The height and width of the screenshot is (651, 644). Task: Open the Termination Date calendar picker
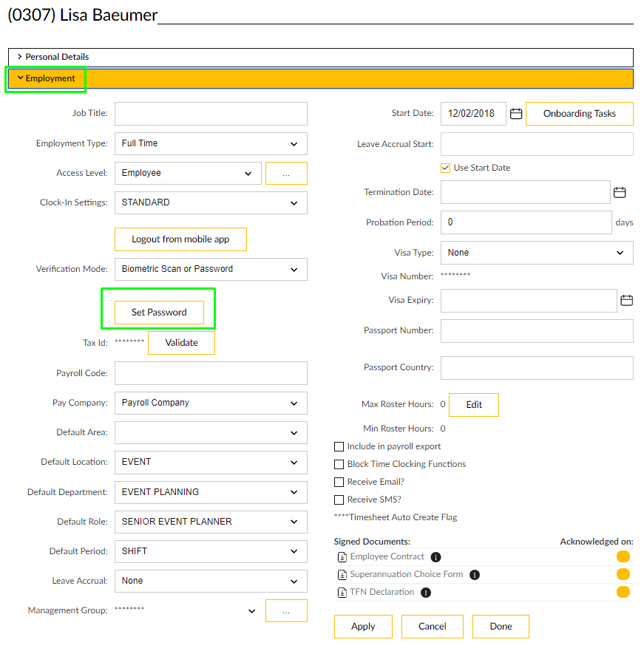click(x=620, y=192)
